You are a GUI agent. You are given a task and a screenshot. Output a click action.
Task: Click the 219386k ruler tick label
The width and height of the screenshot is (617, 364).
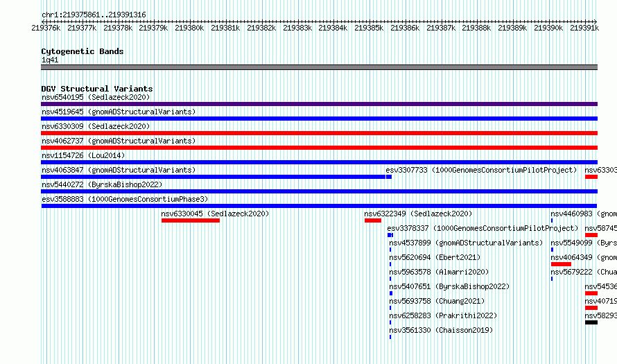405,28
